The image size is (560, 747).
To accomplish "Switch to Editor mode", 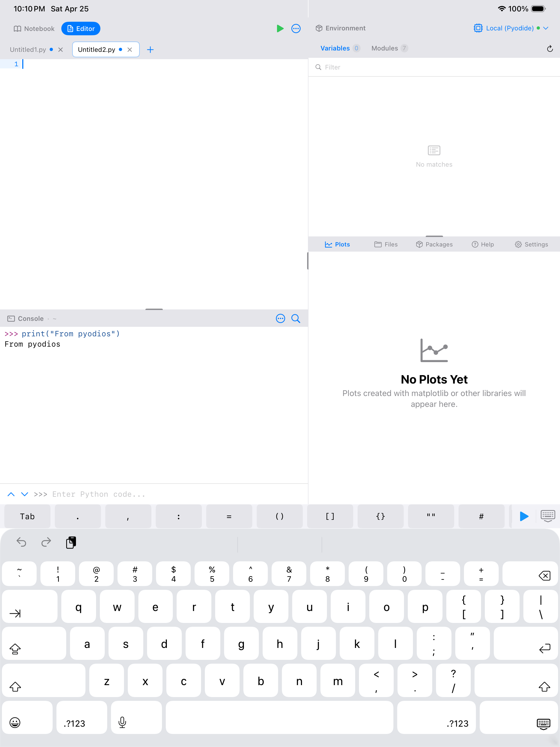I will 81,29.
